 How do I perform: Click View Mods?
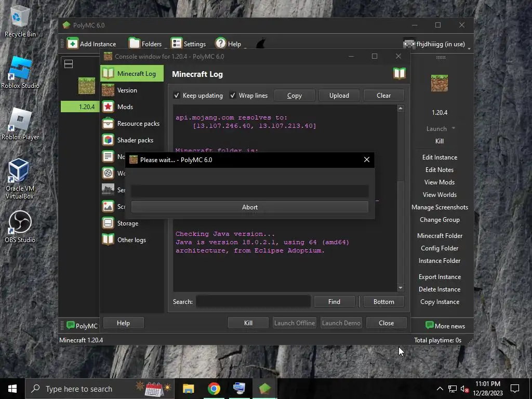pos(440,182)
